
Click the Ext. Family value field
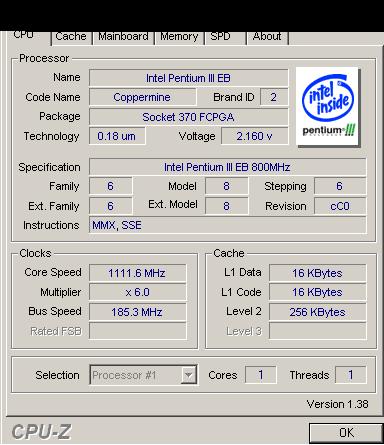pyautogui.click(x=111, y=206)
